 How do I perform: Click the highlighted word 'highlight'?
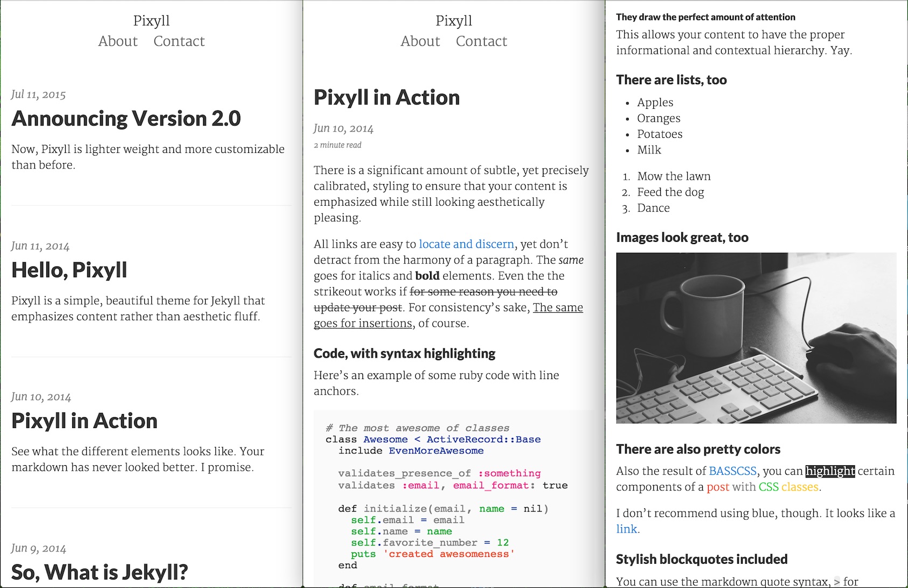point(830,471)
